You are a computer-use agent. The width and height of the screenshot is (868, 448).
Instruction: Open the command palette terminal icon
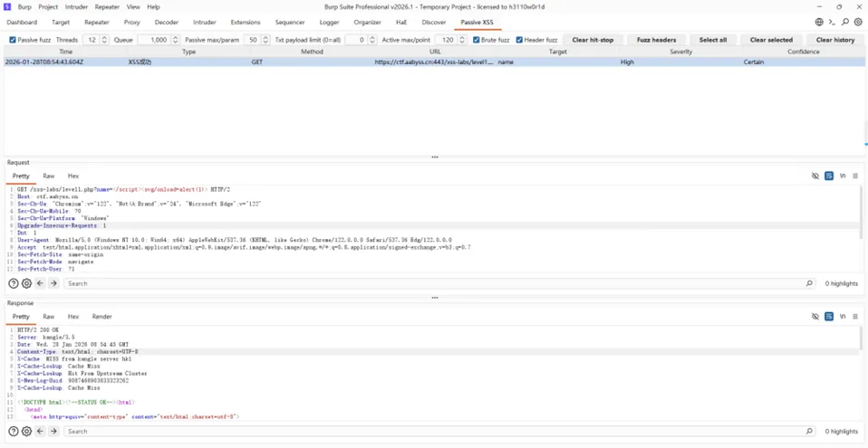[832, 22]
